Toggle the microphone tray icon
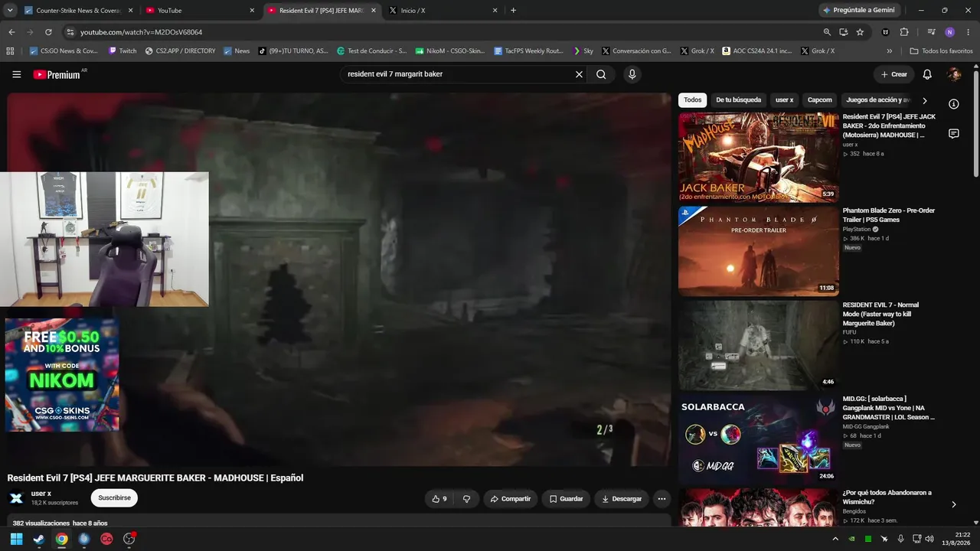This screenshot has width=980, height=551. coord(901,539)
